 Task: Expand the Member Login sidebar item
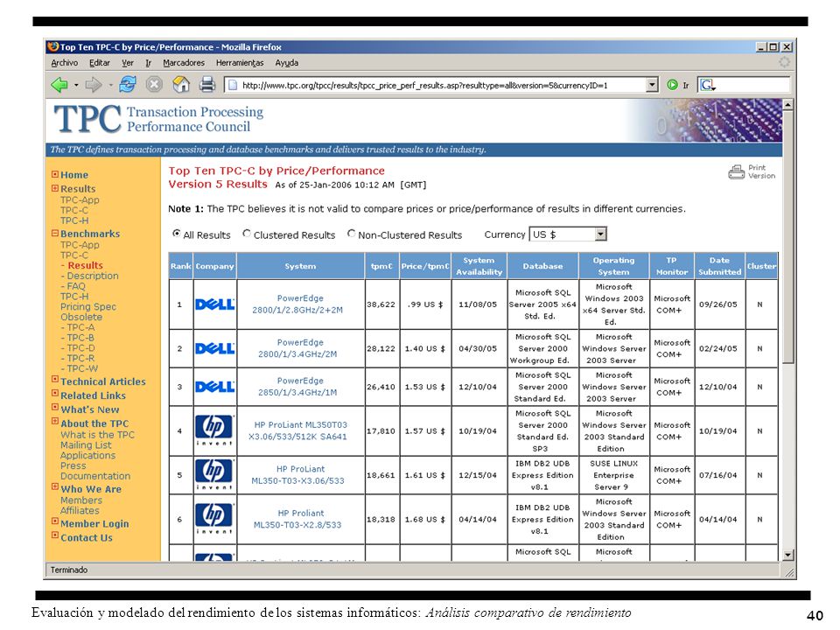tap(54, 521)
